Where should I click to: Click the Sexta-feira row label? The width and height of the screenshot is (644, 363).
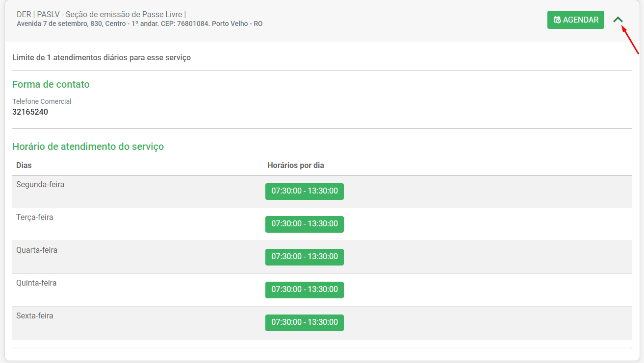[35, 316]
